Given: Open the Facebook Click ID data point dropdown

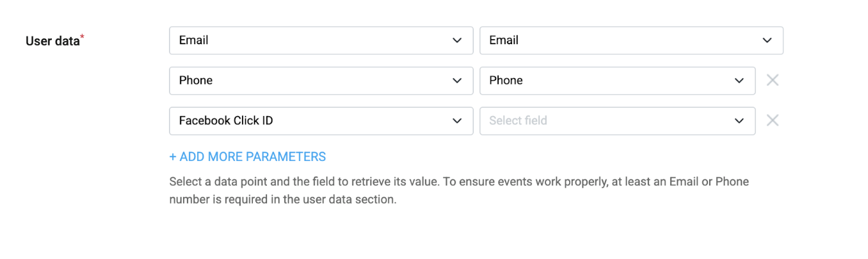Looking at the screenshot, I should (x=321, y=121).
